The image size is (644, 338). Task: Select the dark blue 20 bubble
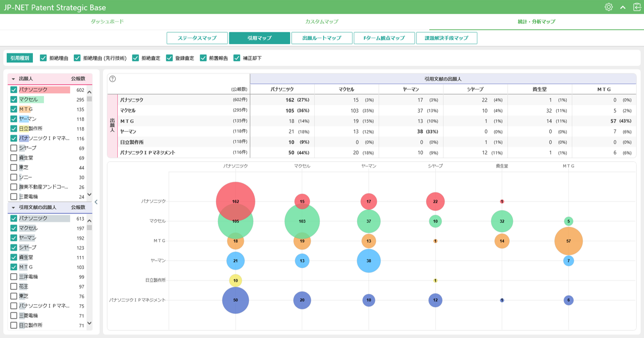point(302,300)
